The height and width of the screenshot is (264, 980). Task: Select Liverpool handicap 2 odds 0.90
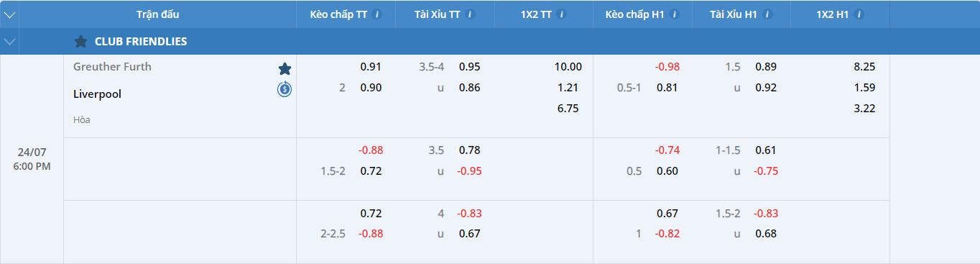(371, 88)
